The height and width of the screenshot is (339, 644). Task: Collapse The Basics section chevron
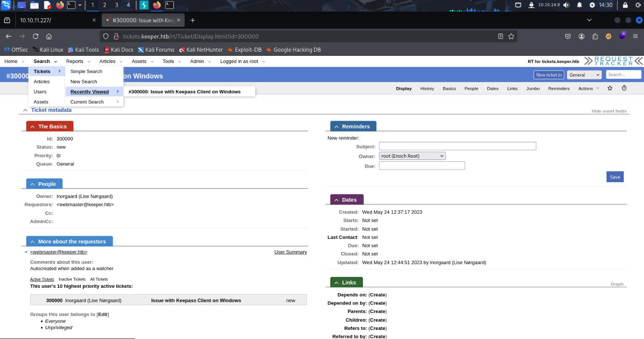click(33, 126)
